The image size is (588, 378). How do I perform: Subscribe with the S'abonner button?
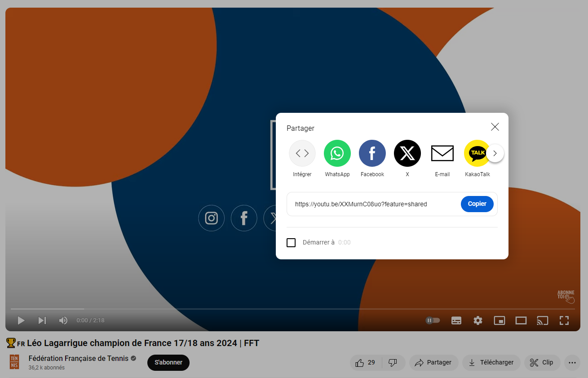[x=168, y=363]
